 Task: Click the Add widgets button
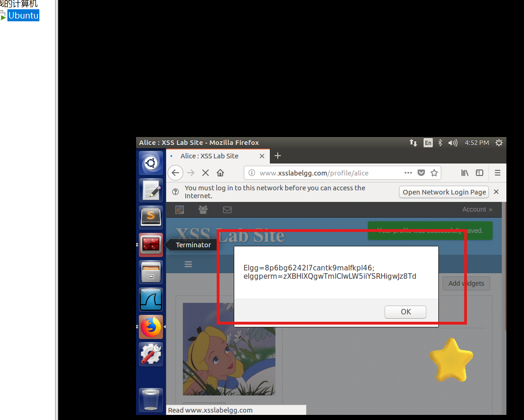pos(466,283)
